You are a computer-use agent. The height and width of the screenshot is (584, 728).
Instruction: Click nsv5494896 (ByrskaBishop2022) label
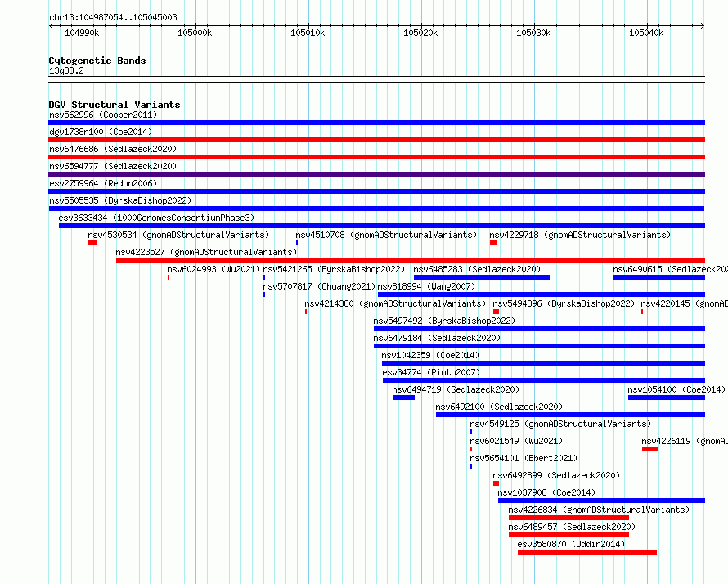click(x=564, y=303)
